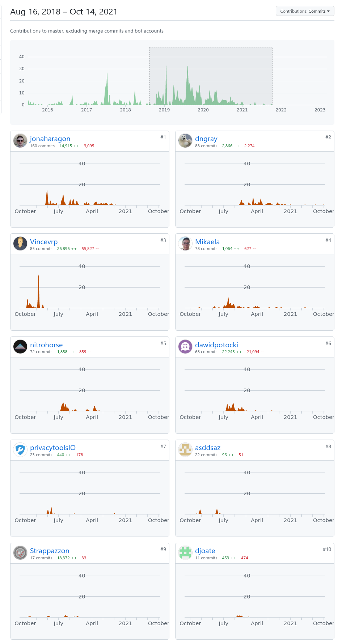View privacytoolsIO's 23 commits
Screen dimensions: 346x644
pyautogui.click(x=41, y=455)
